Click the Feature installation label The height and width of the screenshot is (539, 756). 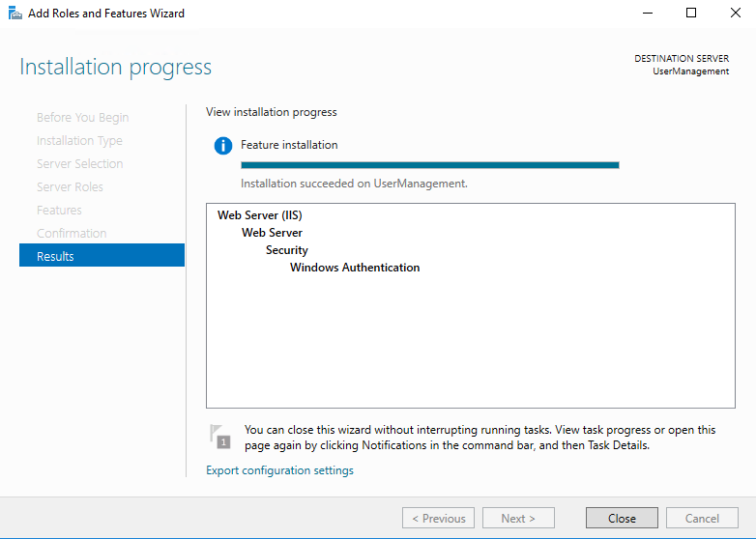click(x=289, y=145)
